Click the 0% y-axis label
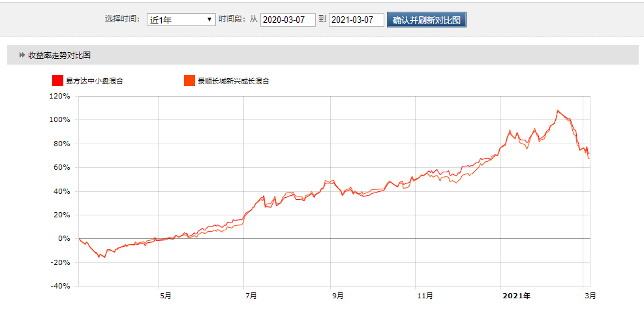 64,239
